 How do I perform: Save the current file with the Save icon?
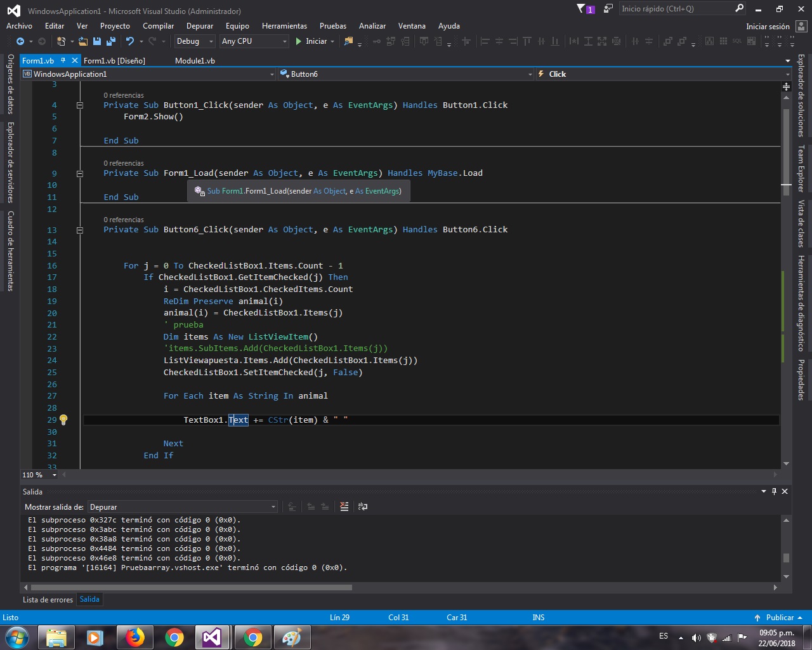(97, 41)
